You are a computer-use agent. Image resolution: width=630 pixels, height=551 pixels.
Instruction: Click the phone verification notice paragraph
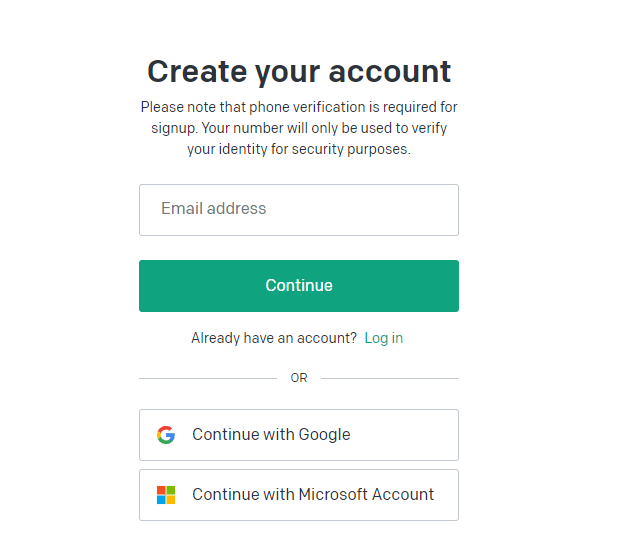(299, 128)
